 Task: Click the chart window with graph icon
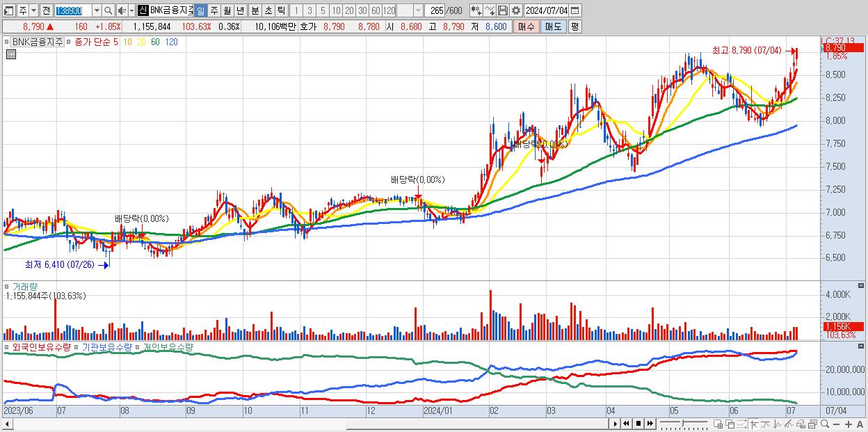pyautogui.click(x=813, y=424)
